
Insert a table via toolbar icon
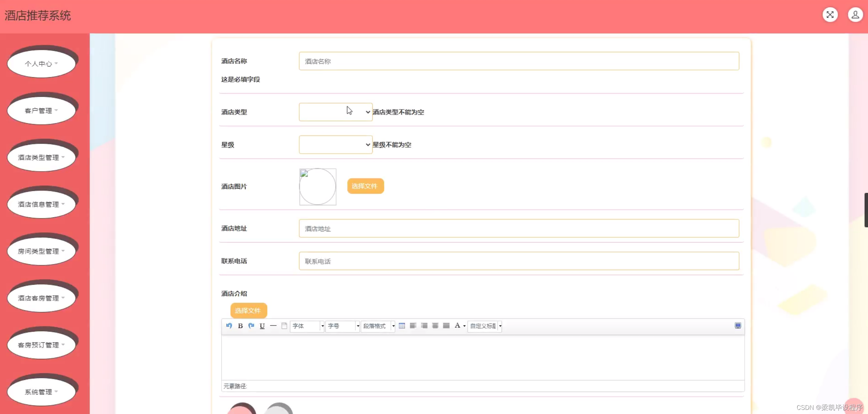click(402, 326)
